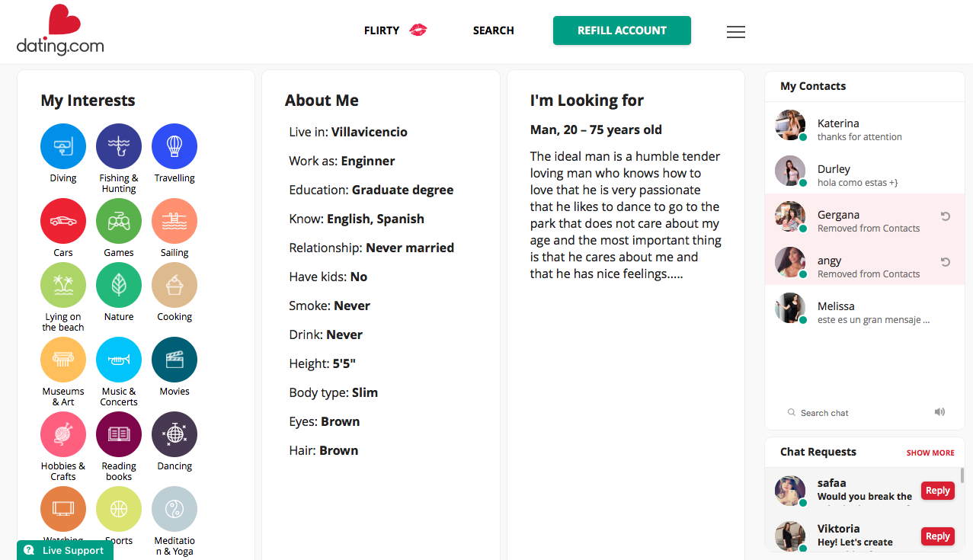Click the flirty kiss icon beside FLIRTY

418,30
